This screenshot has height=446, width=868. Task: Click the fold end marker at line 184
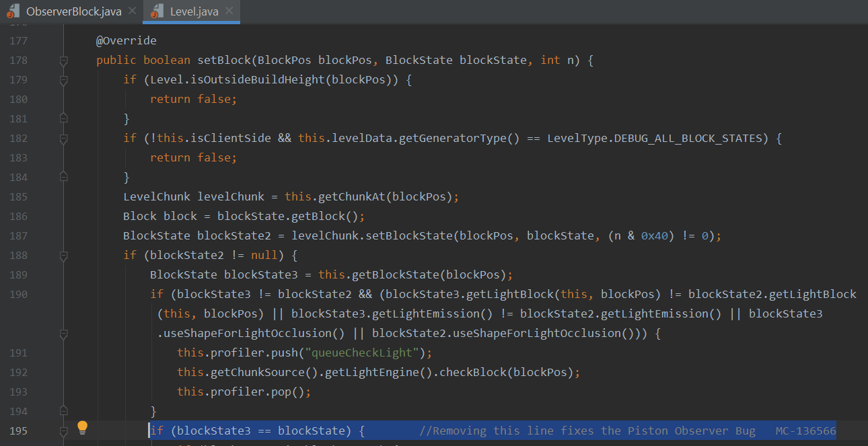63,177
